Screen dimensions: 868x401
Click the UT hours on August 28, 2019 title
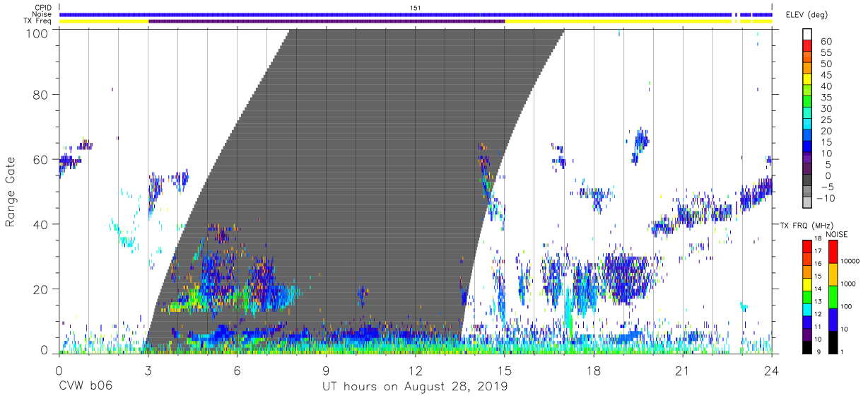416,387
